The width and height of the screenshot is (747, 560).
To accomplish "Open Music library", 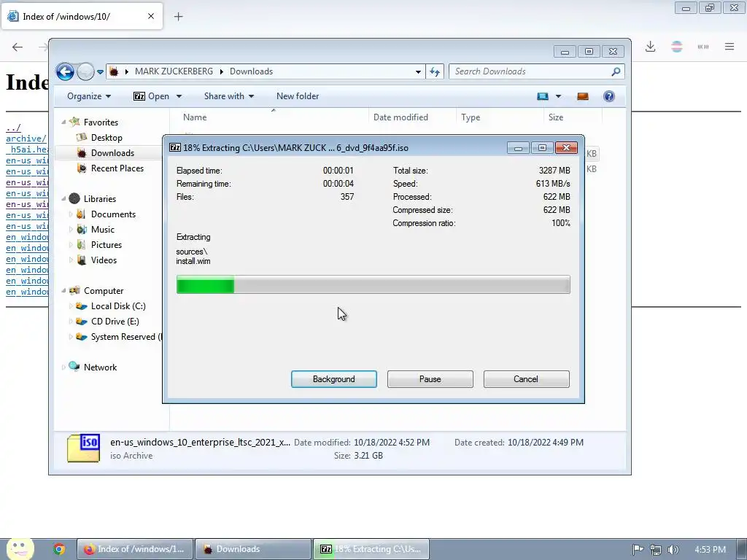I will click(102, 230).
